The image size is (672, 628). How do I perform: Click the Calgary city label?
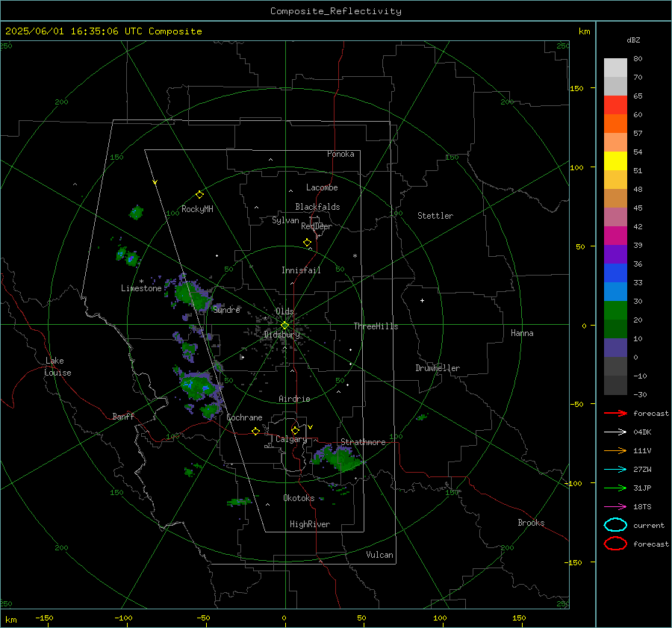point(291,439)
